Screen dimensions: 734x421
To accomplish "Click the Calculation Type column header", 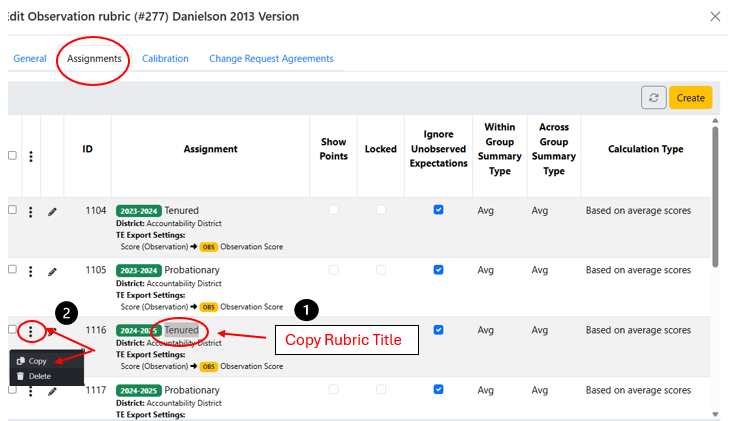I will click(x=646, y=149).
